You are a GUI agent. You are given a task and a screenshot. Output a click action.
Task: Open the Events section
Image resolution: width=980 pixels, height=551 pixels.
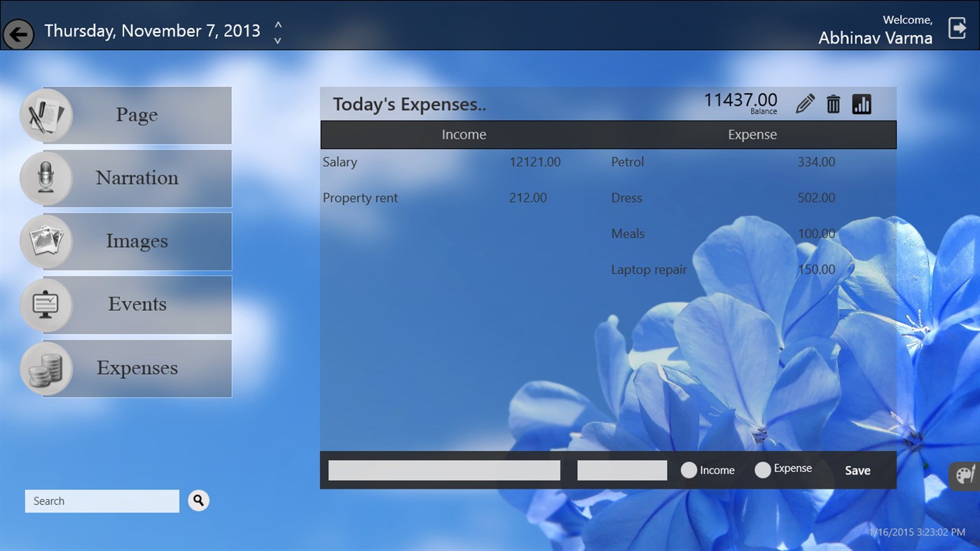click(45, 304)
